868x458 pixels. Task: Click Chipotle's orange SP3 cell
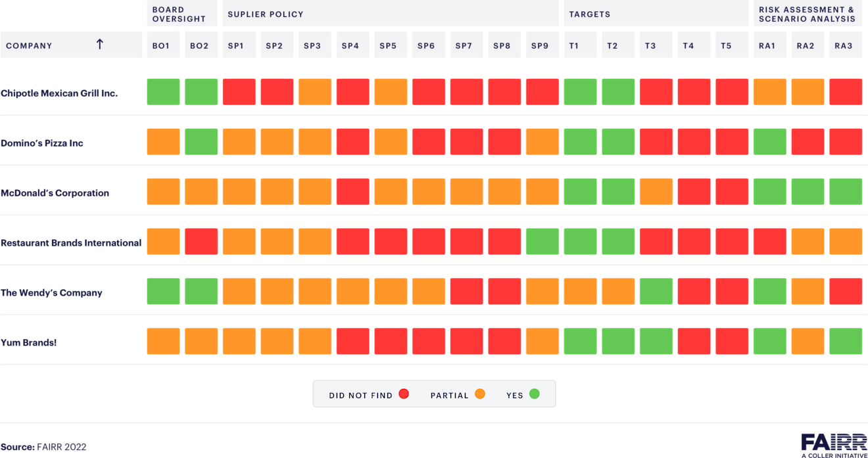pos(315,92)
